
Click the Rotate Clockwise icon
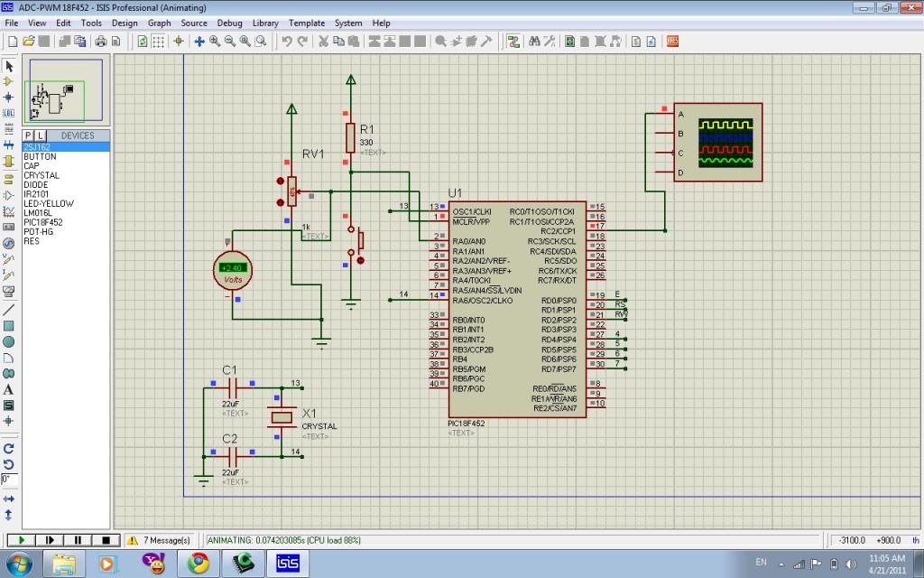(9, 448)
